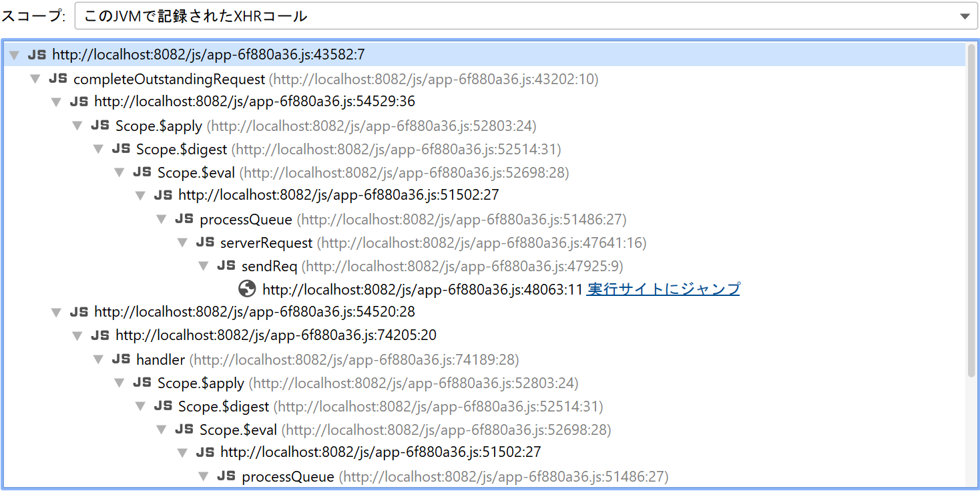Click the JS icon of Scope.$apply under 54529:36
The image size is (980, 491).
coord(100,126)
